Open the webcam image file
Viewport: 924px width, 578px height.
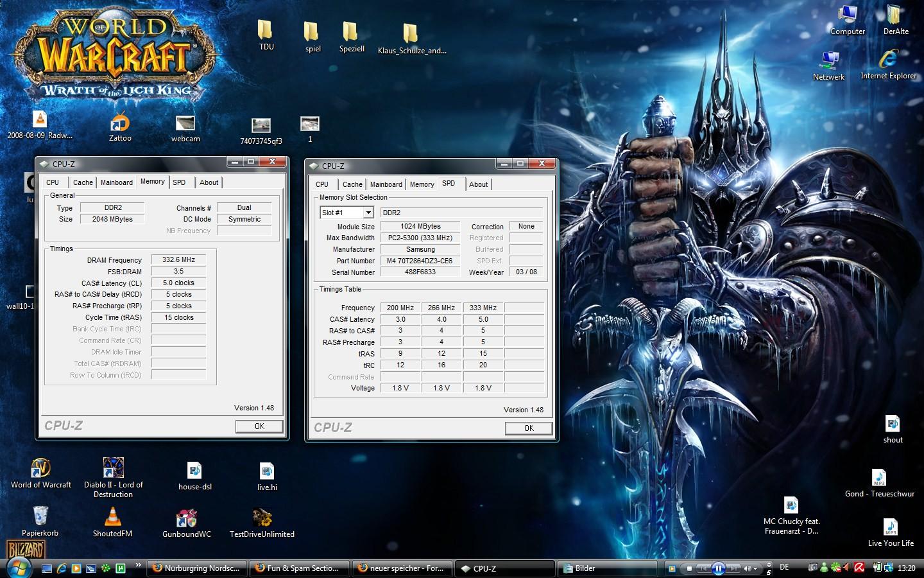(x=185, y=128)
